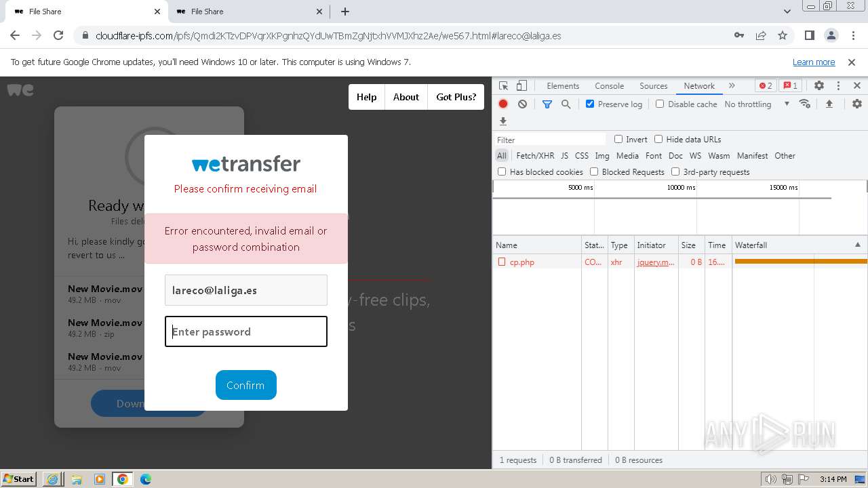Select the All request type filter
The image size is (868, 488).
[501, 156]
